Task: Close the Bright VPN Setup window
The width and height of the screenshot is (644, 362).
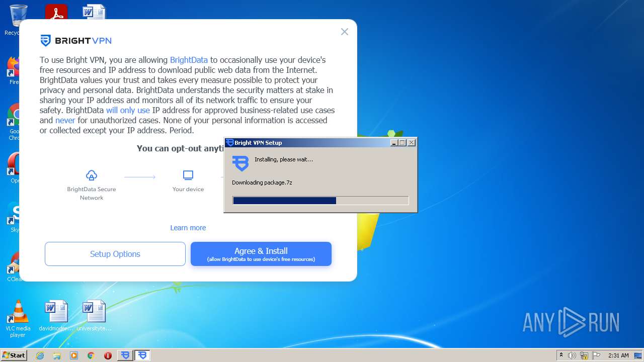Action: coord(412,143)
